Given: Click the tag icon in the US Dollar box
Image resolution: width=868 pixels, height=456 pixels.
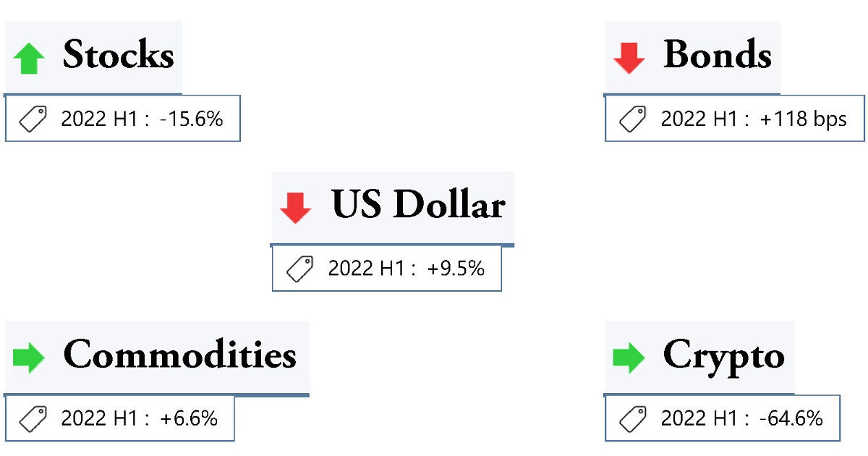Looking at the screenshot, I should (x=300, y=269).
